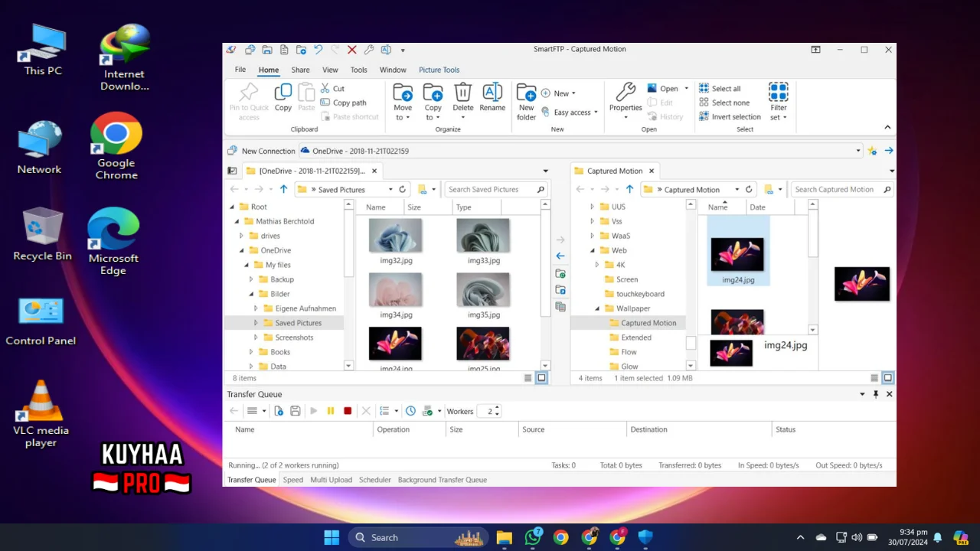Go up one level in Captured Motion pane
The image size is (980, 551).
click(629, 190)
